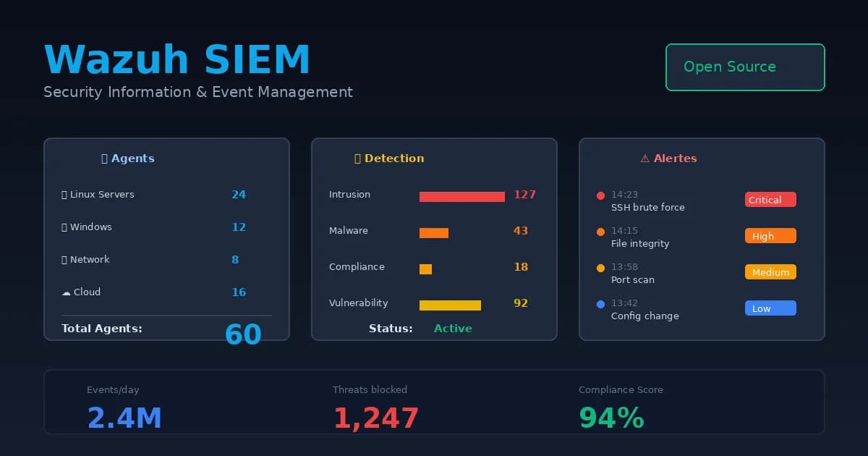Toggle the Critical severity badge
This screenshot has height=456, width=868.
(x=770, y=200)
